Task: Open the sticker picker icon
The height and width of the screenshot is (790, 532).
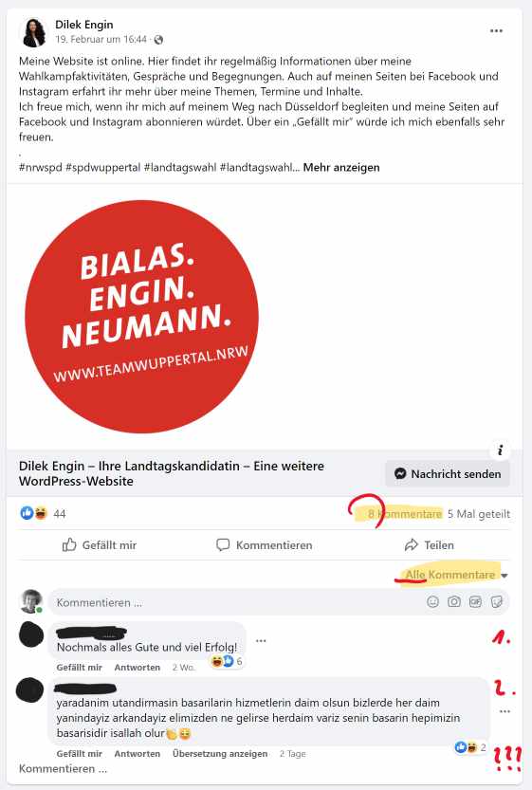Action: tap(497, 601)
